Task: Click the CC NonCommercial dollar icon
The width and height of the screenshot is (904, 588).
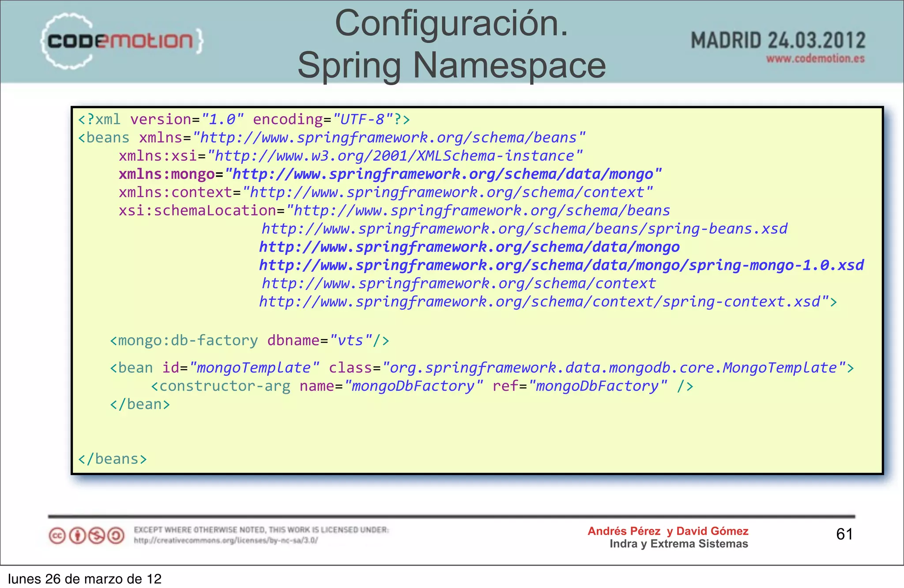Action: click(97, 536)
